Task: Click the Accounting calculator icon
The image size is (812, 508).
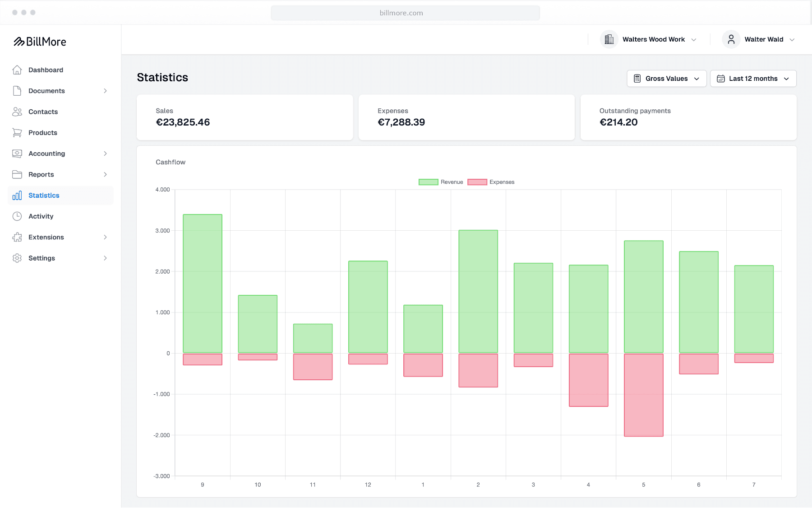Action: pyautogui.click(x=17, y=154)
